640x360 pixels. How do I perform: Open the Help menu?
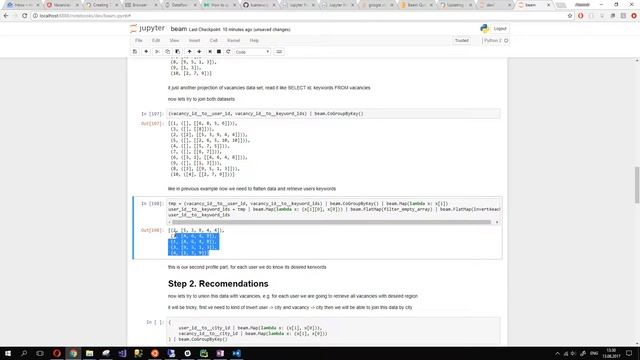point(254,40)
